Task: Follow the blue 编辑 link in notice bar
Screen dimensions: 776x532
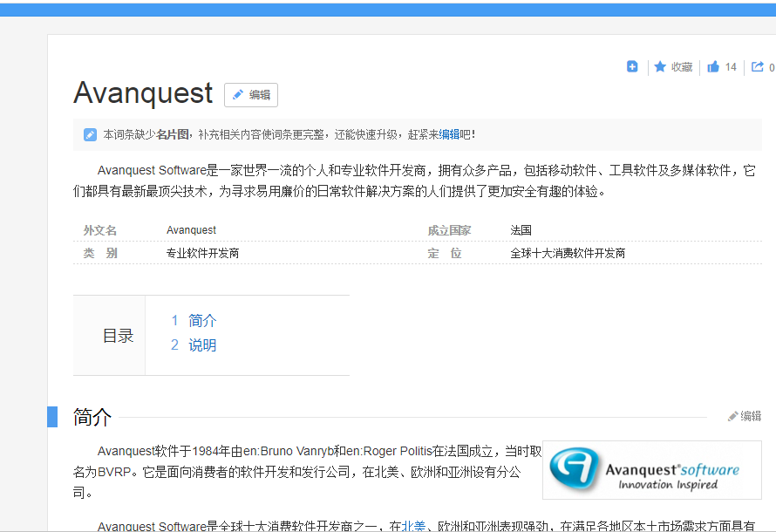Action: click(449, 134)
